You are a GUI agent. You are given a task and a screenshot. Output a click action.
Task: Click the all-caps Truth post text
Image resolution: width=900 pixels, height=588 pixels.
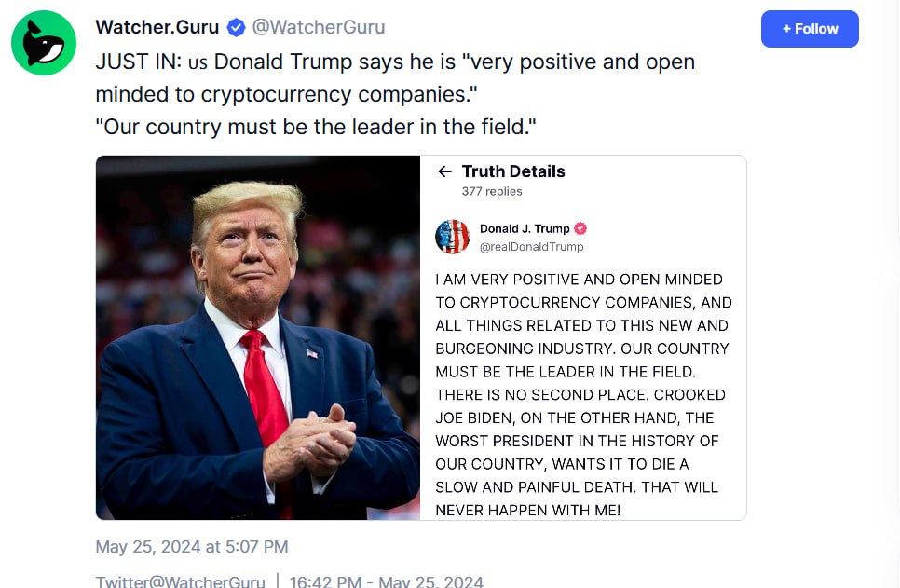(583, 394)
